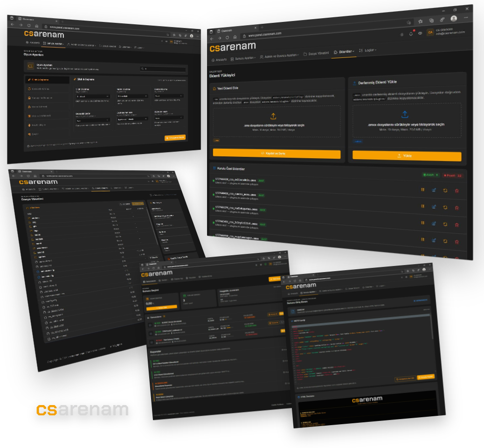Delete the csa_radiokapatma.amxx plugin
The height and width of the screenshot is (448, 484).
[x=456, y=224]
